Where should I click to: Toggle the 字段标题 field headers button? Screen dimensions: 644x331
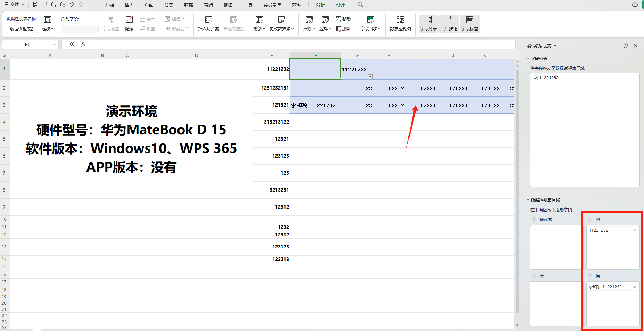(470, 24)
